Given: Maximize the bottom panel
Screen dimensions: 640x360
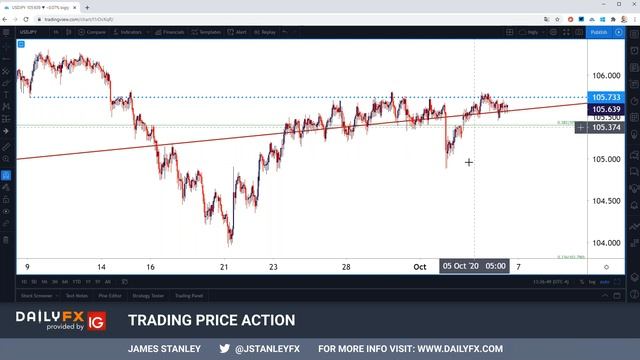Looking at the screenshot, I should 617,296.
